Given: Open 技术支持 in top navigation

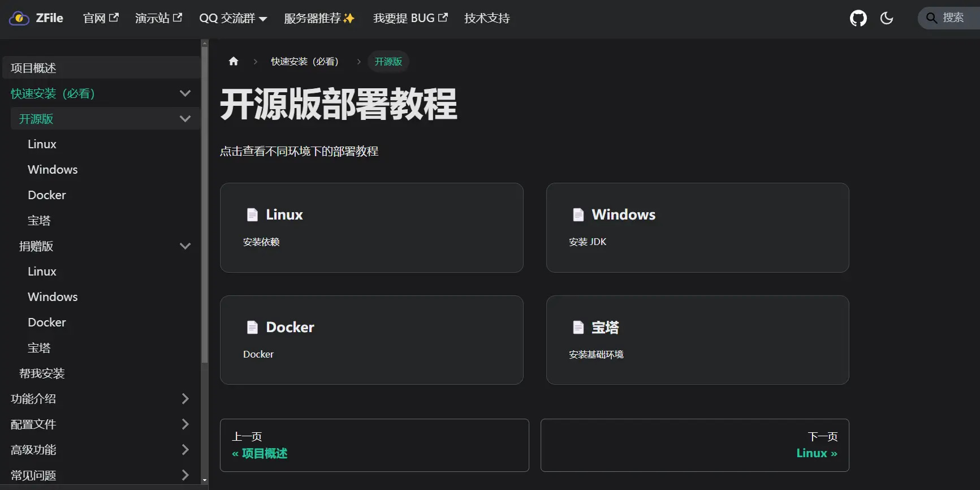Looking at the screenshot, I should tap(486, 18).
